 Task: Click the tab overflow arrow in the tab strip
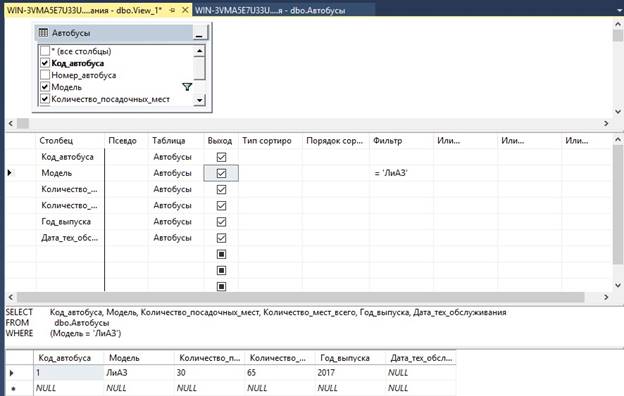click(620, 10)
